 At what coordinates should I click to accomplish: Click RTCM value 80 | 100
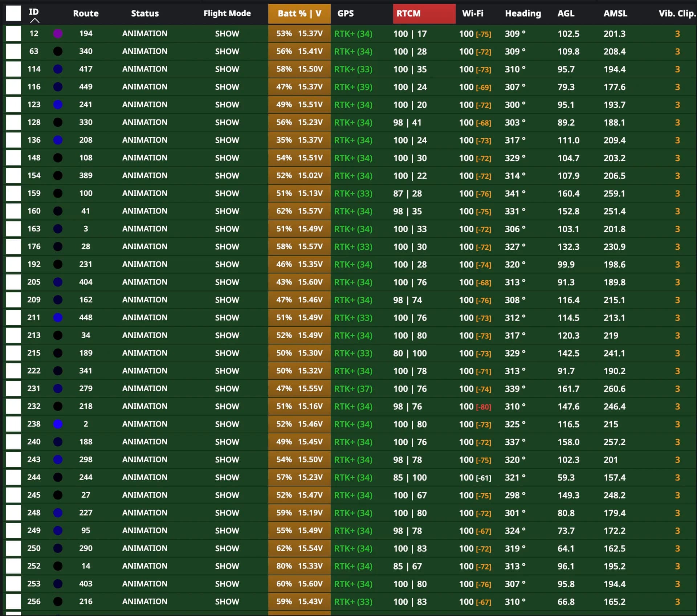(x=410, y=353)
